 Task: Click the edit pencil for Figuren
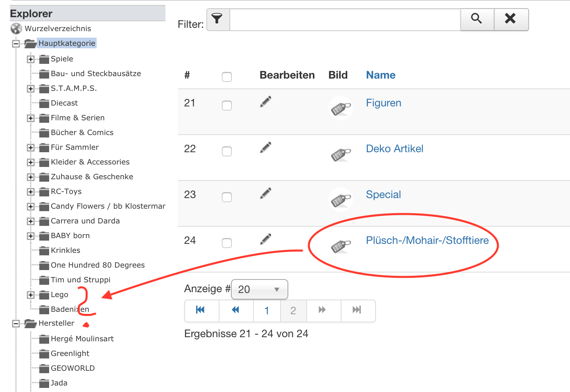[266, 101]
